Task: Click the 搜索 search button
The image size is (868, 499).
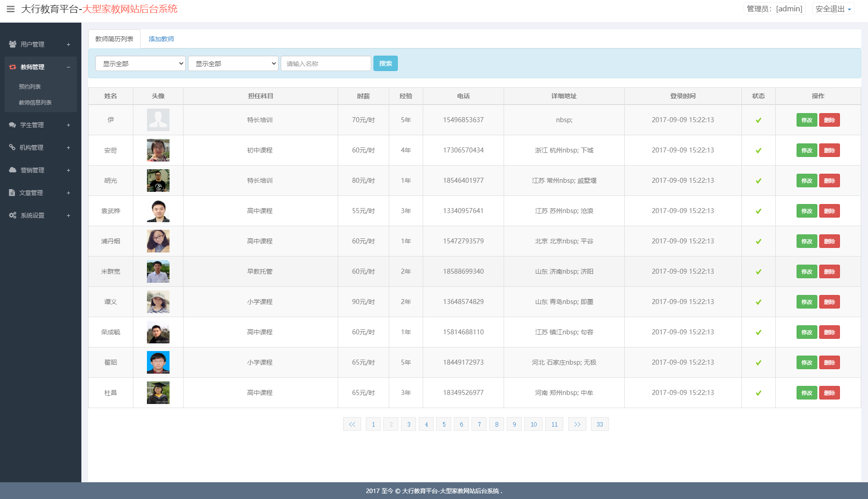Action: (x=386, y=63)
